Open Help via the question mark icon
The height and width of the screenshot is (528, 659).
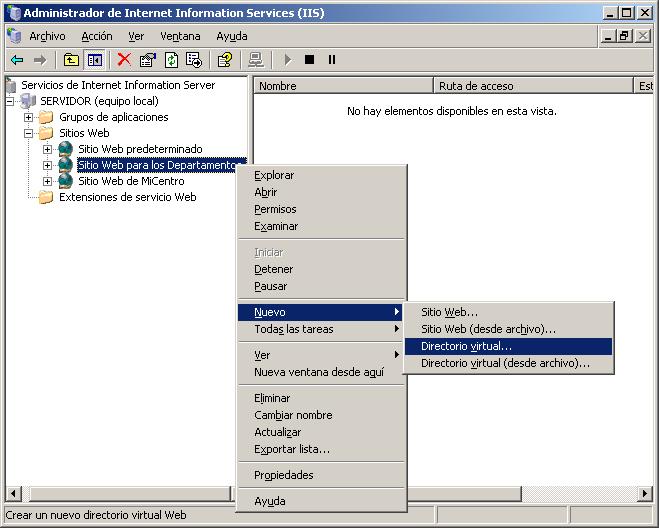coord(224,60)
